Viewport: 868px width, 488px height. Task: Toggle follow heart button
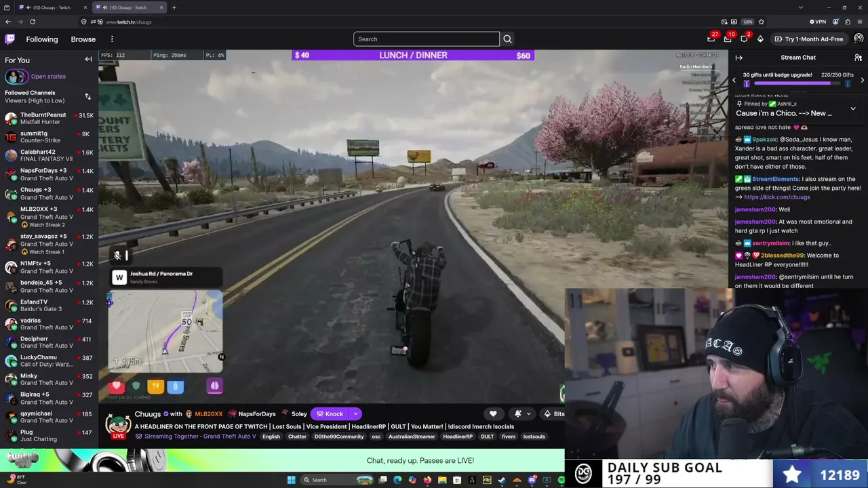click(493, 414)
